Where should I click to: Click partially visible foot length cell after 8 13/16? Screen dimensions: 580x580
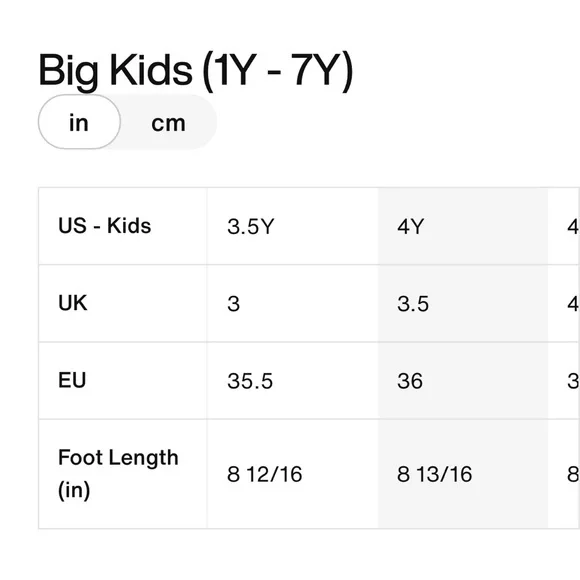pyautogui.click(x=564, y=474)
